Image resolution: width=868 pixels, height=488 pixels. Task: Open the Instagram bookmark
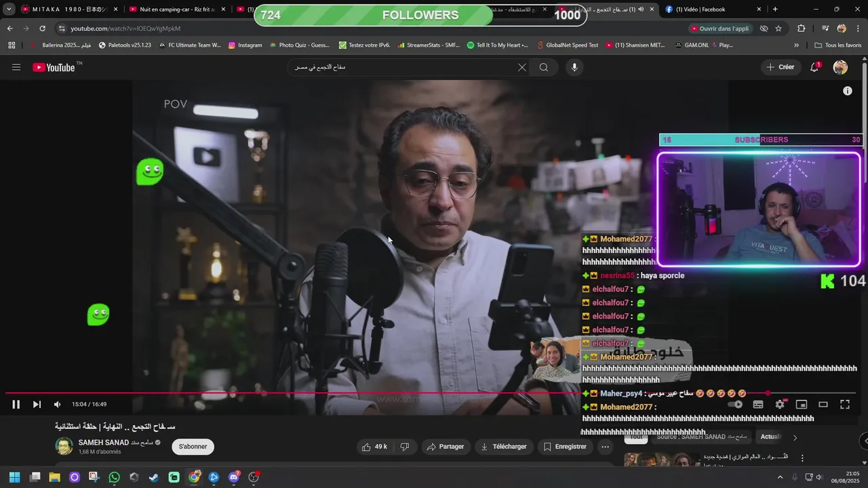coord(245,45)
